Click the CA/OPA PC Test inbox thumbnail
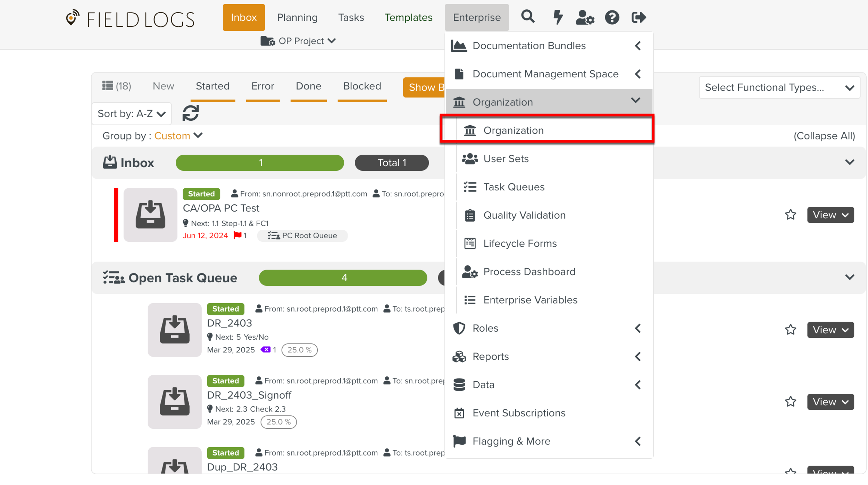868x485 pixels. 150,215
